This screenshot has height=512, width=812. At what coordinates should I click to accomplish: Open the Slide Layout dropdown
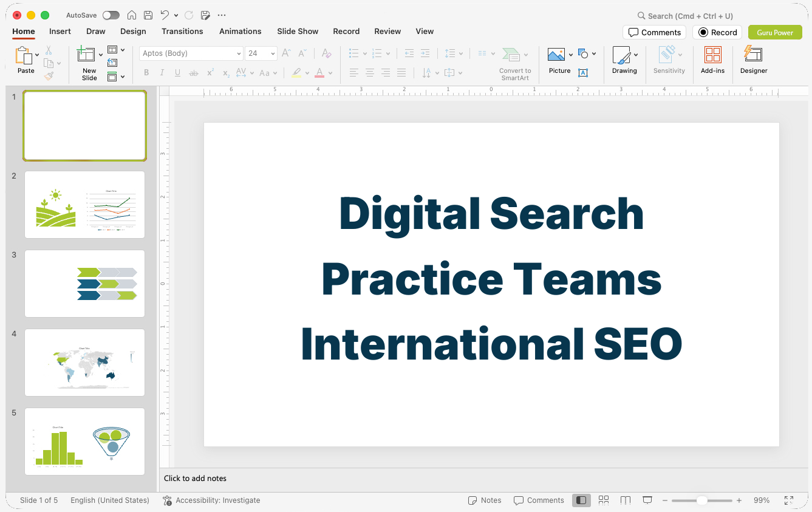116,50
